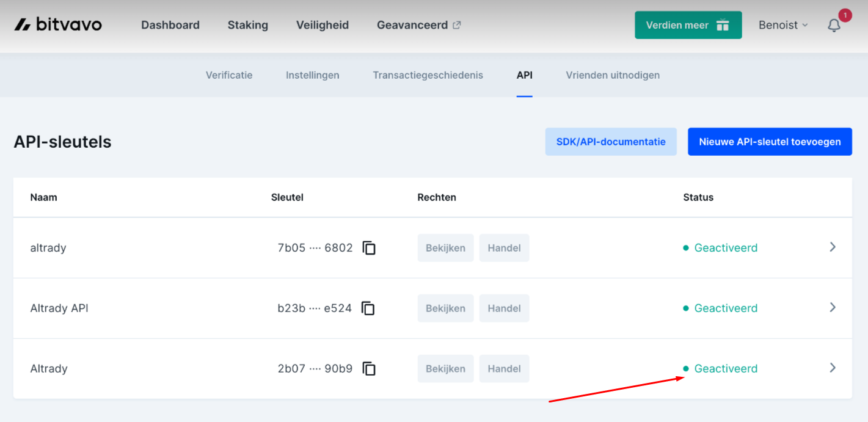
Task: Click the Naam column header
Action: 43,197
